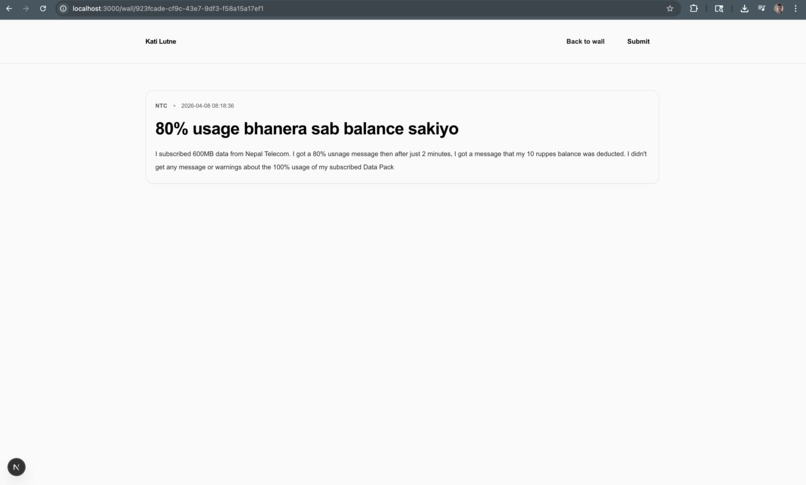
Task: Open the Next.js dev tools badge
Action: click(x=16, y=467)
